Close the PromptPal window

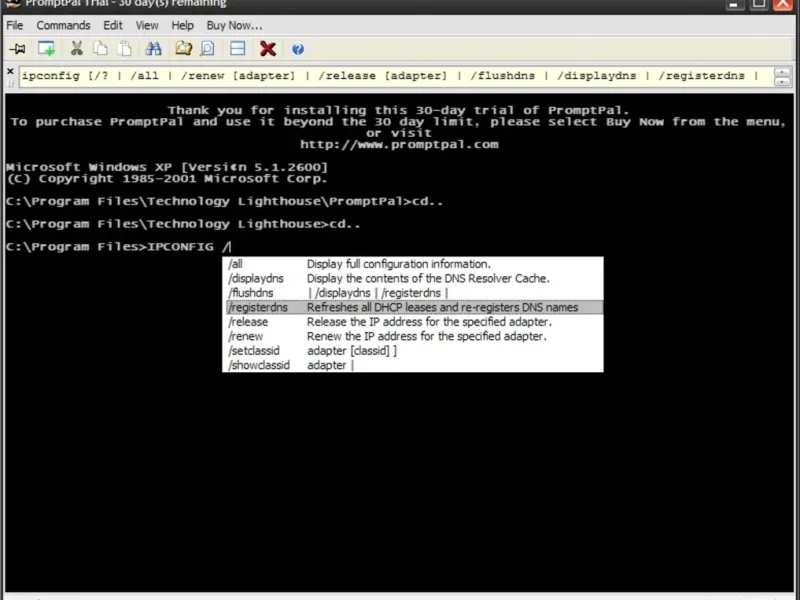click(783, 4)
